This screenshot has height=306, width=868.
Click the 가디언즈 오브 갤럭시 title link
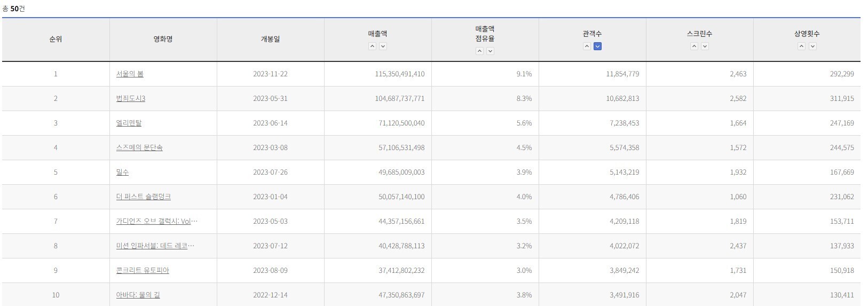156,222
